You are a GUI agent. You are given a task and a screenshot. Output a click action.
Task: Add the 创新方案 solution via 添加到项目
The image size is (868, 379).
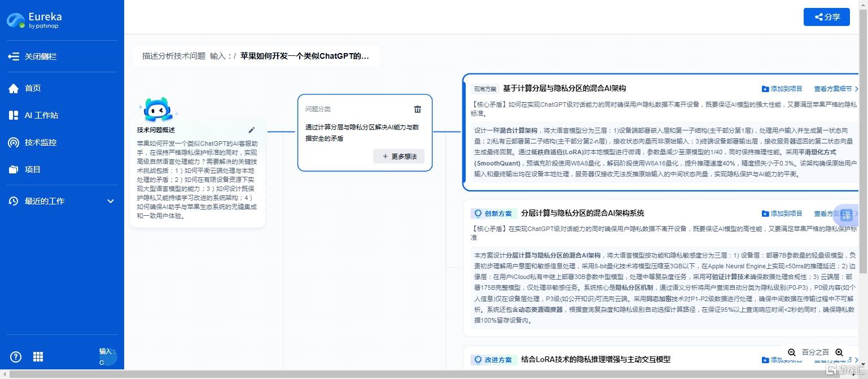coord(782,214)
